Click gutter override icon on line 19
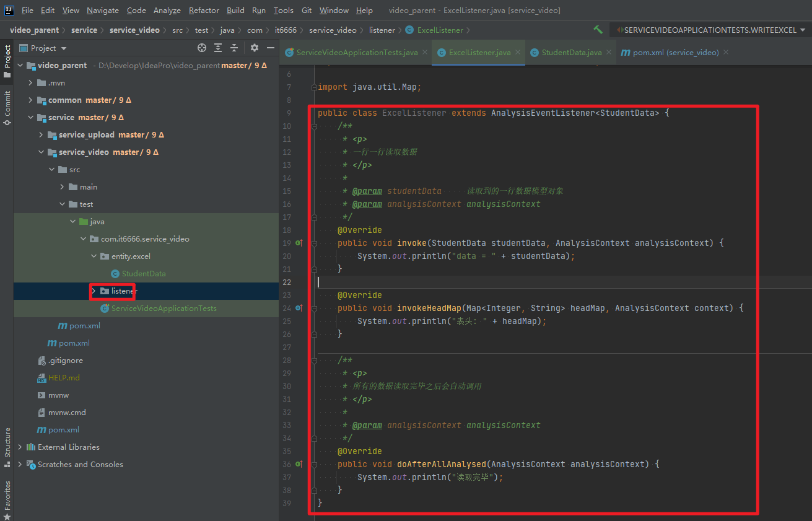This screenshot has width=812, height=521. click(x=299, y=243)
